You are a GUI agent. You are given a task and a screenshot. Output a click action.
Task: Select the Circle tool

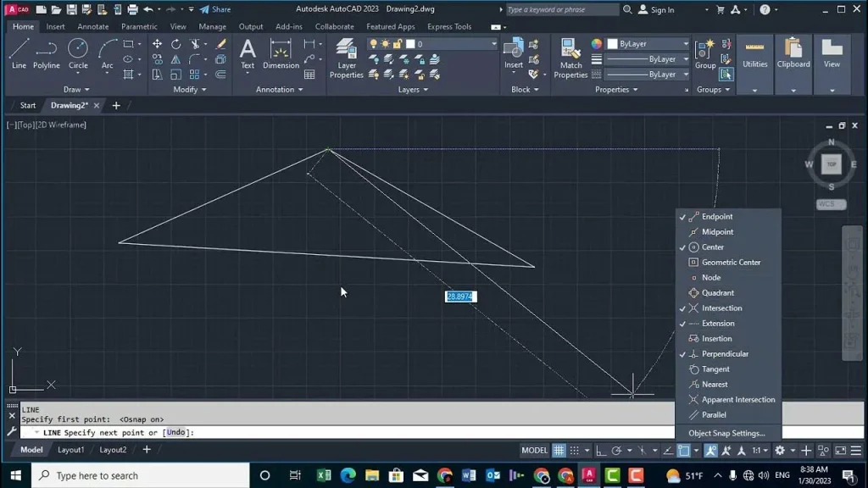(78, 53)
